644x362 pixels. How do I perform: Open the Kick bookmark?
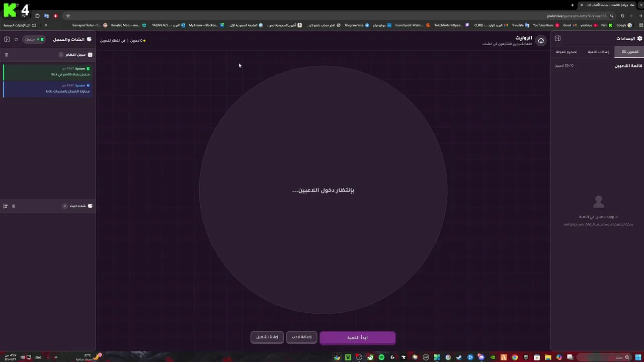click(x=606, y=25)
